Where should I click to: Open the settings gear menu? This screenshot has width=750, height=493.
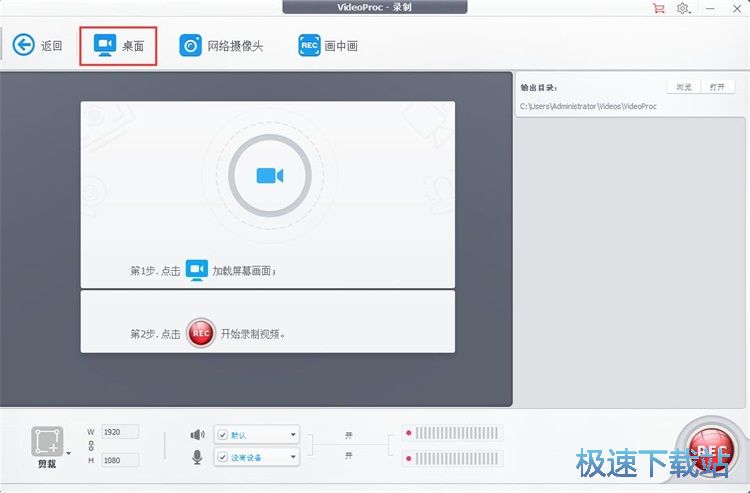pos(683,8)
